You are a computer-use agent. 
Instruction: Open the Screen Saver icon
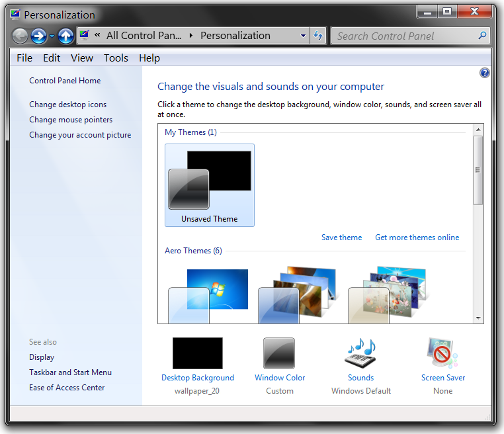pyautogui.click(x=442, y=353)
